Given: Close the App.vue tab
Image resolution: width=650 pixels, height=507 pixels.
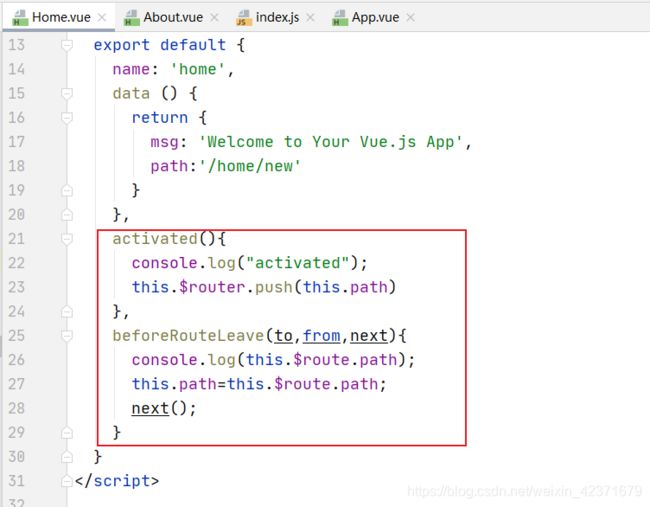Looking at the screenshot, I should coord(410,17).
